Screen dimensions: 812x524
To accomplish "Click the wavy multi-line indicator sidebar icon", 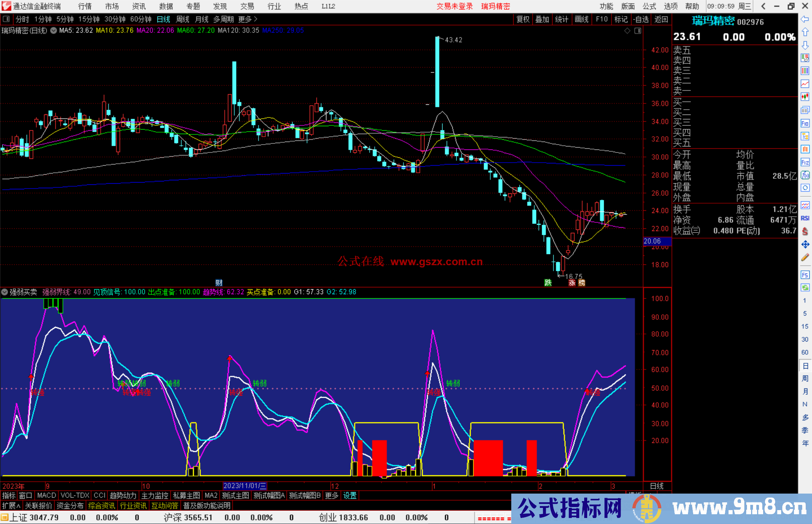I will pyautogui.click(x=805, y=205).
